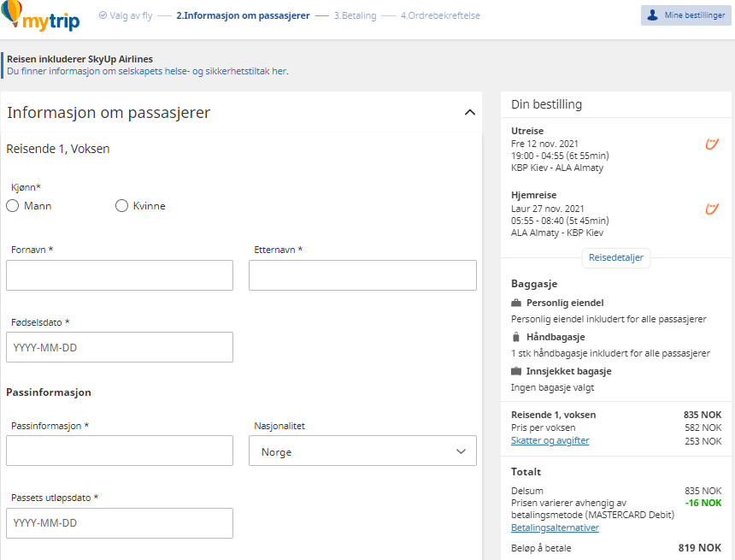Open the Skatter og avgifter link
This screenshot has width=735, height=560.
(550, 440)
